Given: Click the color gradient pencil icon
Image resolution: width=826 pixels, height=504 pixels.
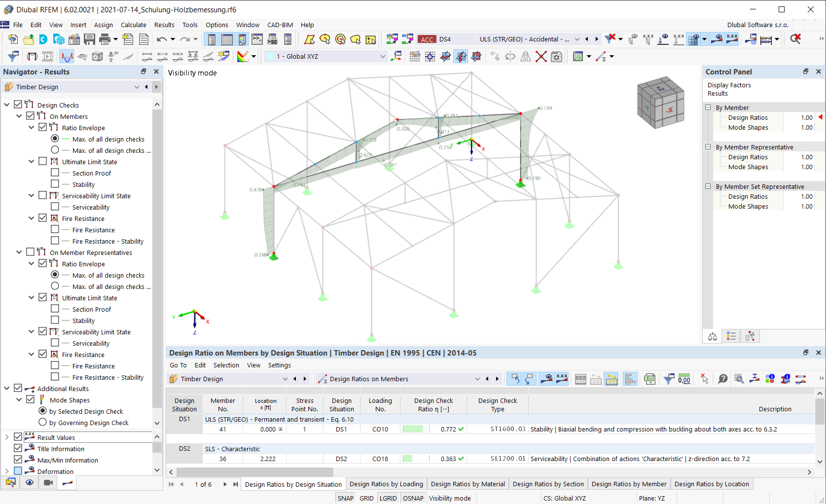Looking at the screenshot, I should click(242, 57).
